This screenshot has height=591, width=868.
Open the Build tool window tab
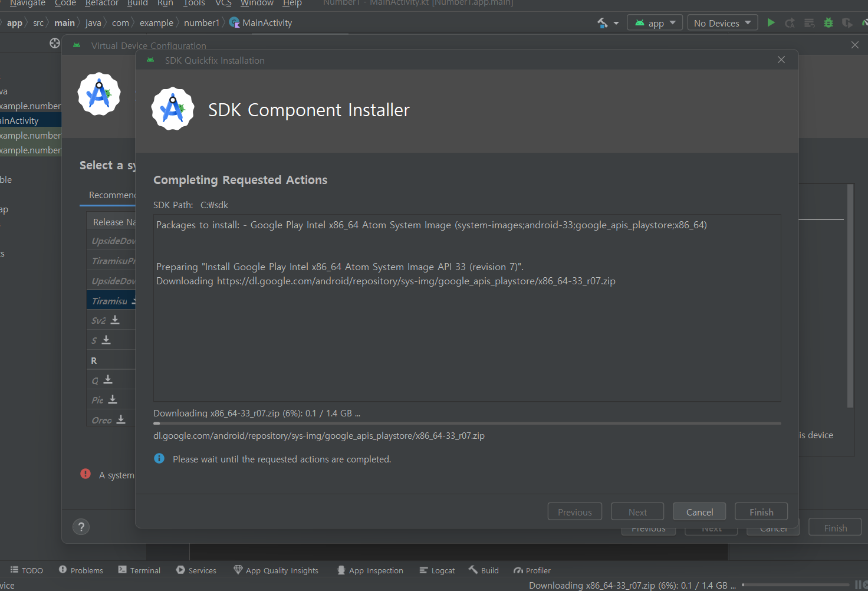point(484,570)
